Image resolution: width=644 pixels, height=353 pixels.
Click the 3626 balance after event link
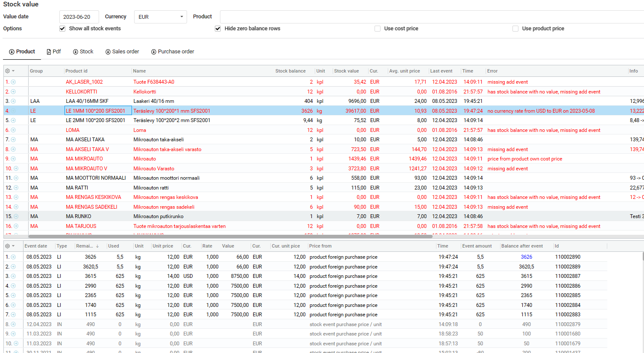click(526, 257)
